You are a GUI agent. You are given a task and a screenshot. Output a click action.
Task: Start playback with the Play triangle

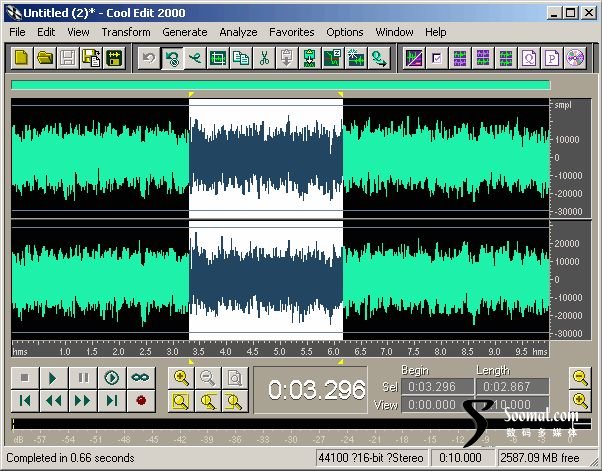pos(54,378)
